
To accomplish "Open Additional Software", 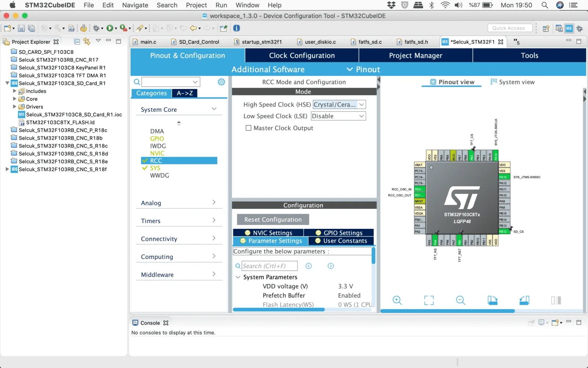I will (x=268, y=70).
